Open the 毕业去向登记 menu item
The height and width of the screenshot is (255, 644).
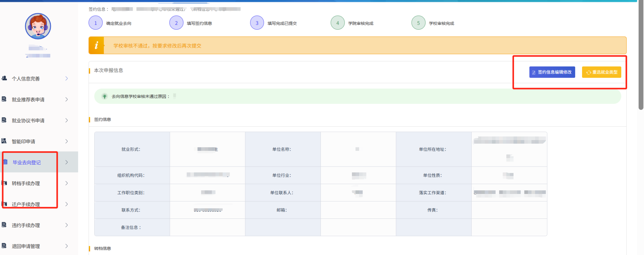27,162
